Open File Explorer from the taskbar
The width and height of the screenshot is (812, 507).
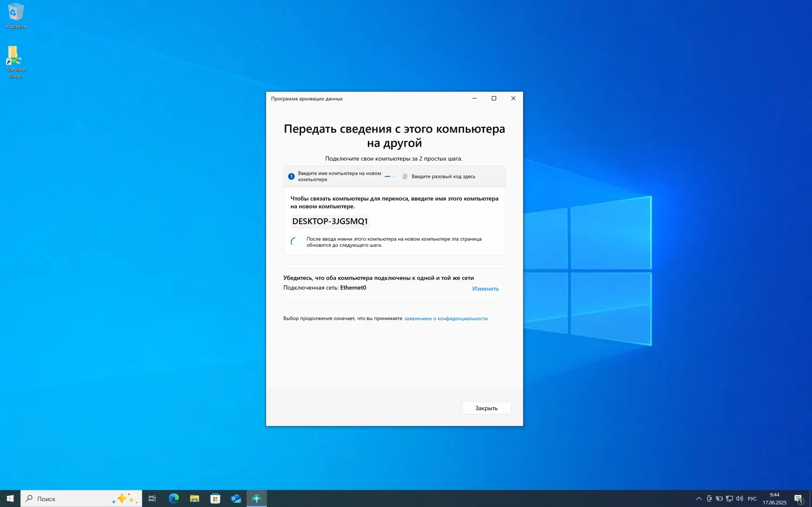pyautogui.click(x=194, y=498)
